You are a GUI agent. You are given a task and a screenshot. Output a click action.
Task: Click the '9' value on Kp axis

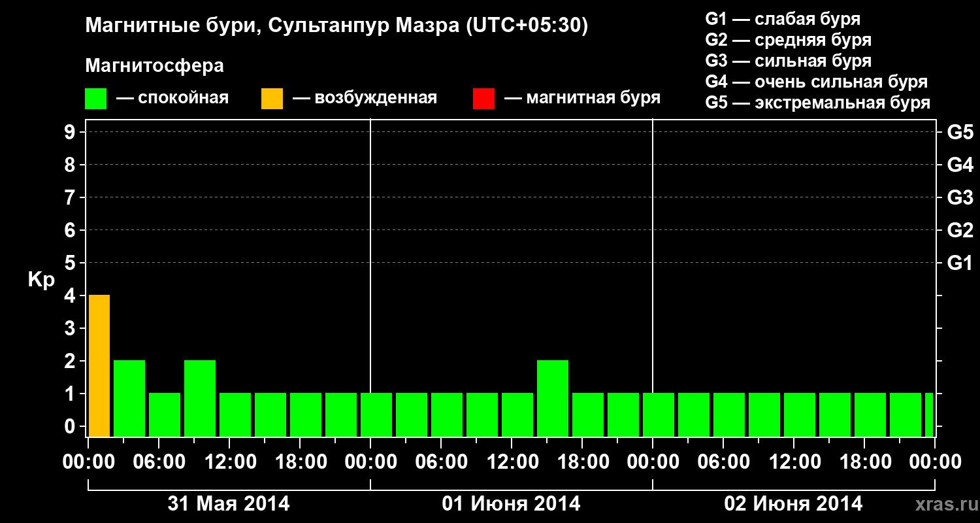coord(71,132)
